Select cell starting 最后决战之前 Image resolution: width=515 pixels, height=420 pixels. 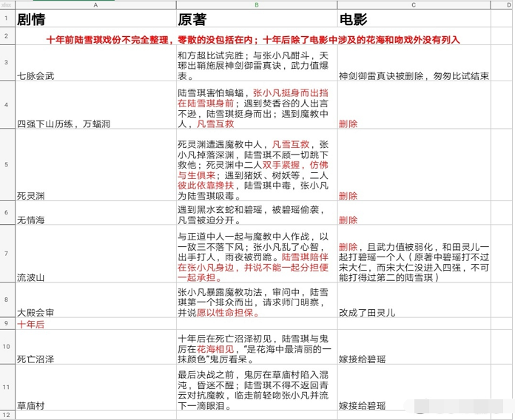[257, 387]
